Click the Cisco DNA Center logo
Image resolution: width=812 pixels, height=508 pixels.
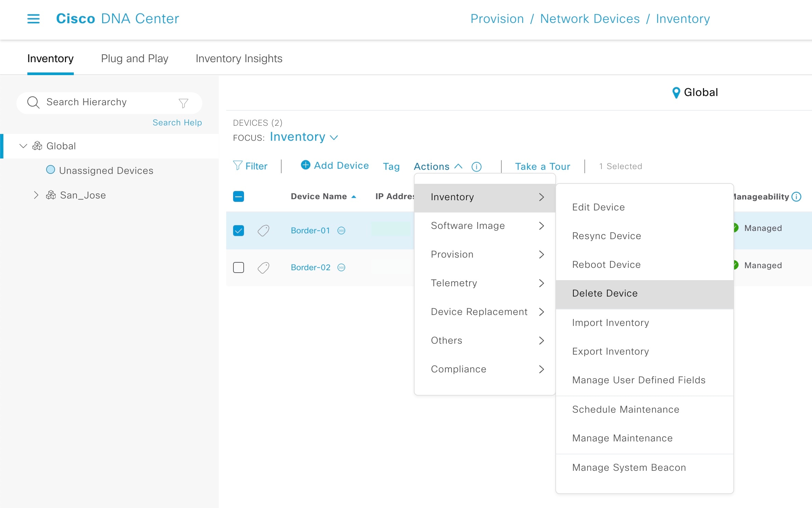118,19
